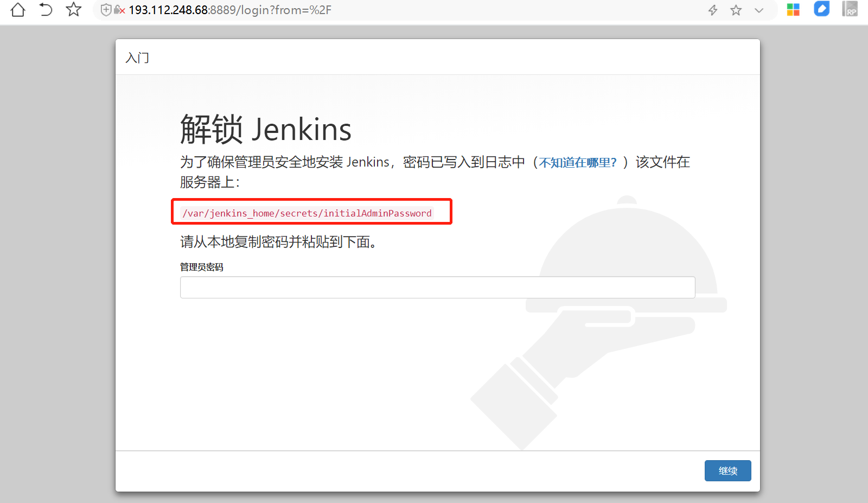This screenshot has width=868, height=503.
Task: Click the lightning bolt speed mode icon
Action: coord(713,10)
